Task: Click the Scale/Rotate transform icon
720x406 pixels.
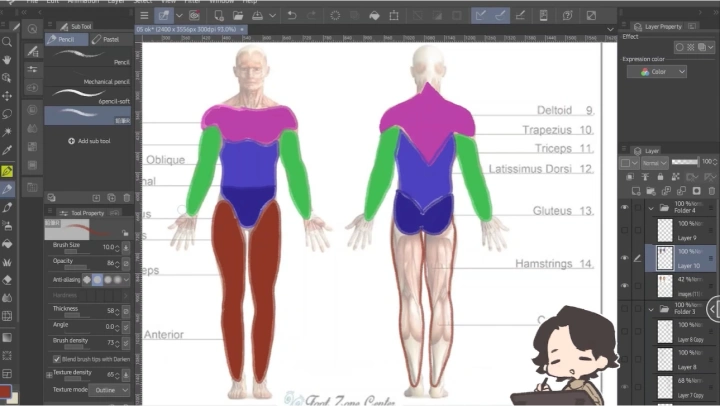Action: (394, 15)
